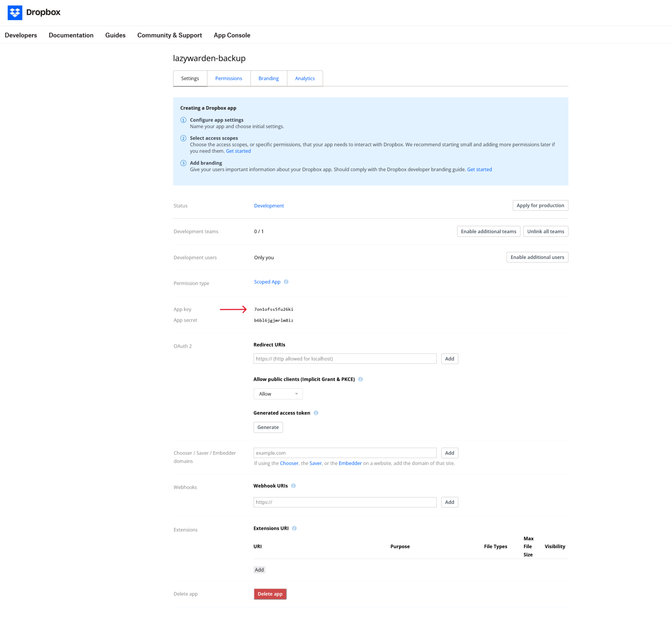Click info icon beside Generated access token

tap(316, 413)
